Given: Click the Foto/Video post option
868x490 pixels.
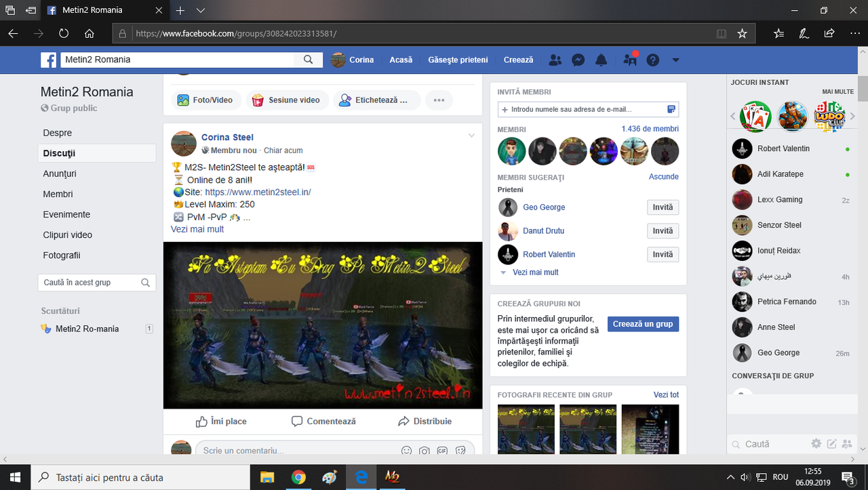Looking at the screenshot, I should pos(205,100).
